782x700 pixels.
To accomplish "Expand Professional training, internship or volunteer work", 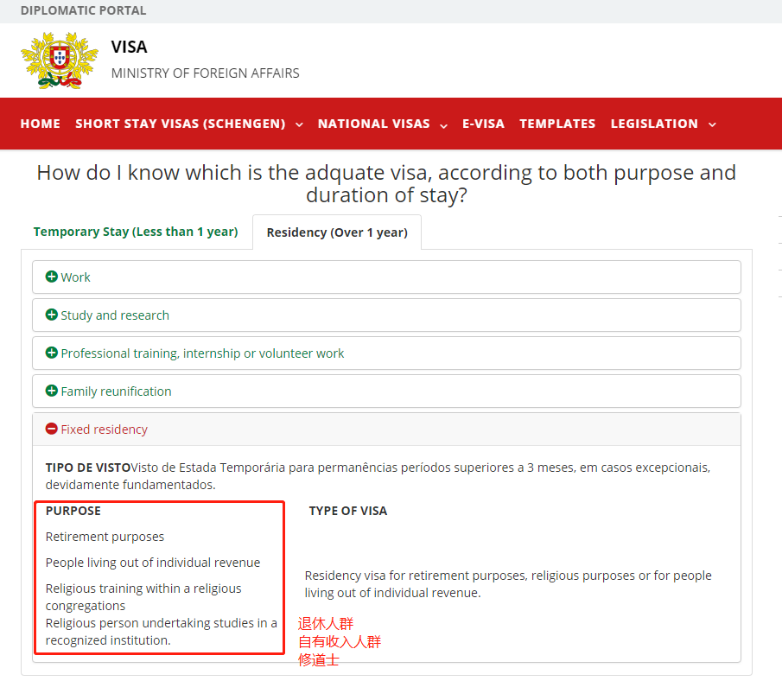I will [x=386, y=353].
